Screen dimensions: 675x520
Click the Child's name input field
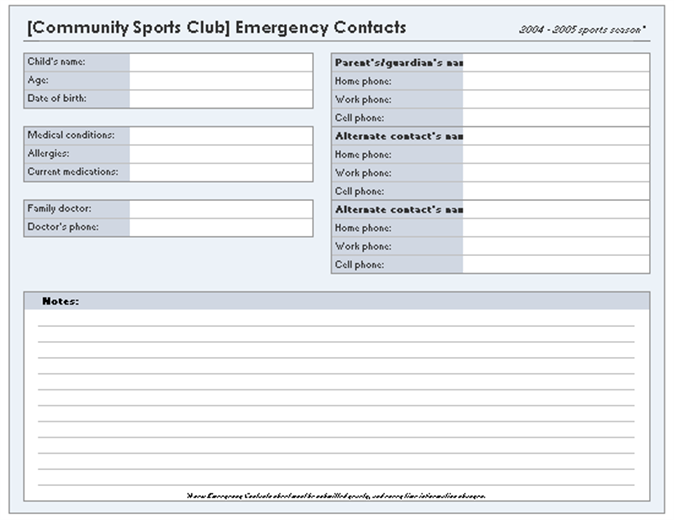[220, 62]
